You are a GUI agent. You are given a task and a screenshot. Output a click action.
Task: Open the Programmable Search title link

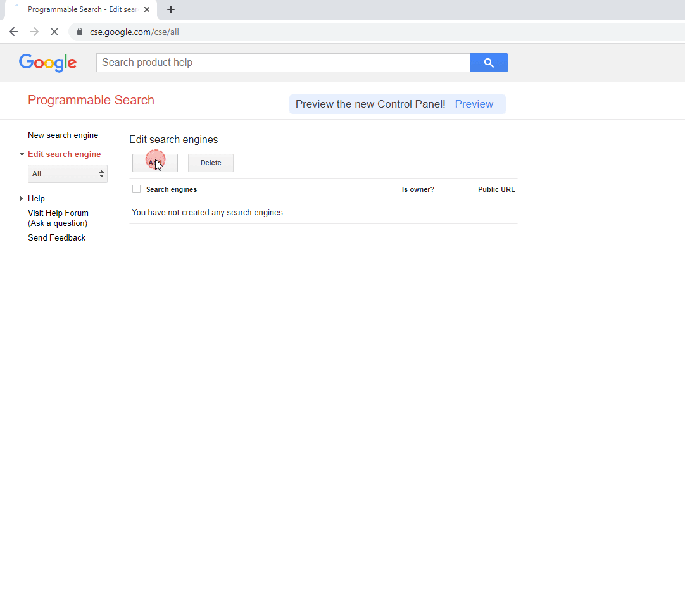click(91, 100)
